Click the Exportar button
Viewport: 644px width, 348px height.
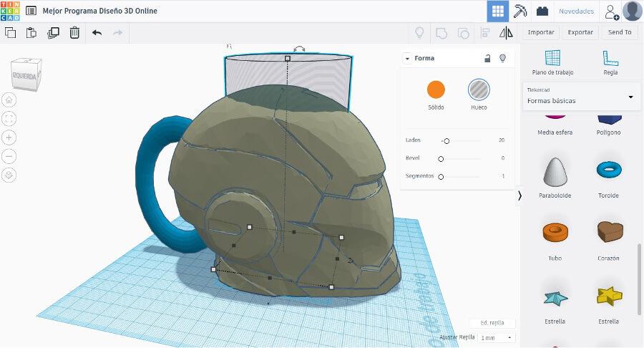580,32
